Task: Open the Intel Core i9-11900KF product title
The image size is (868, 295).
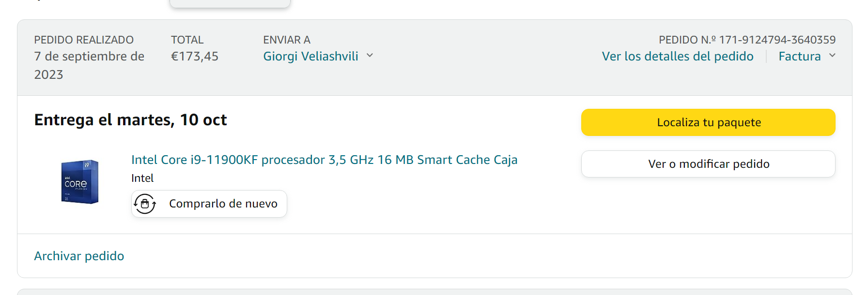Action: pyautogui.click(x=324, y=160)
